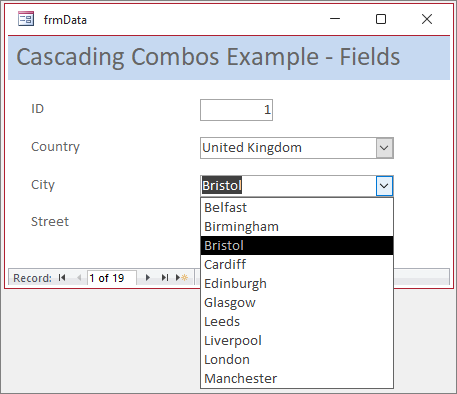Click the record number box 1 of 19
457x394 pixels.
(112, 278)
